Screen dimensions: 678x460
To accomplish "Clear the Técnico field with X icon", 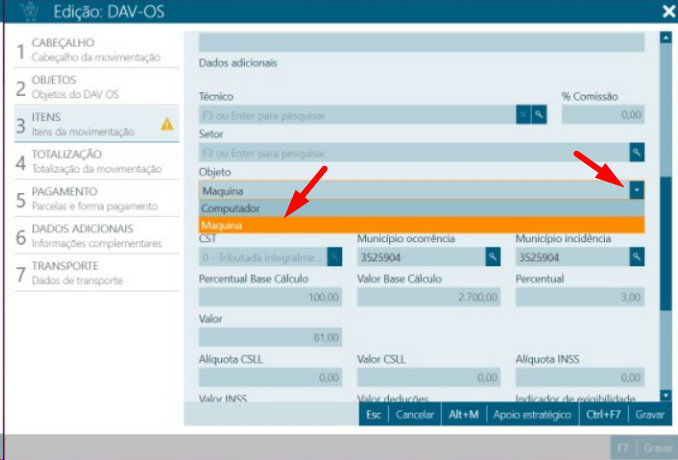I will point(522,115).
